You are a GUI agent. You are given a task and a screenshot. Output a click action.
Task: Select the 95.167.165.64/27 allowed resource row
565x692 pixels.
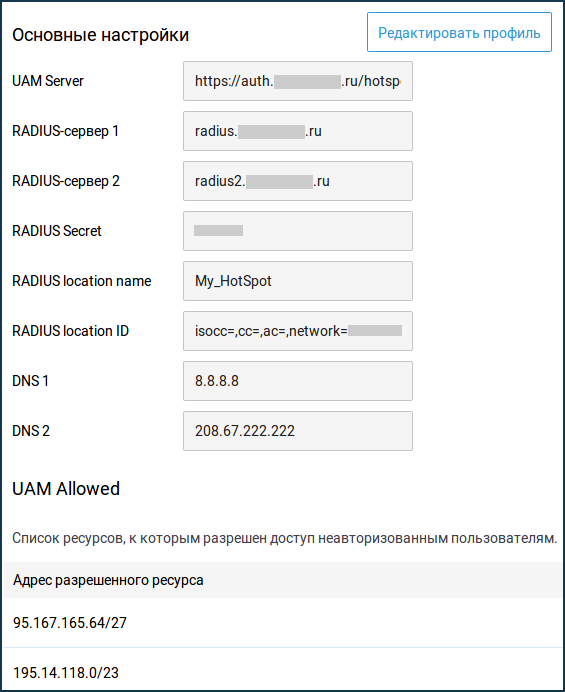282,623
